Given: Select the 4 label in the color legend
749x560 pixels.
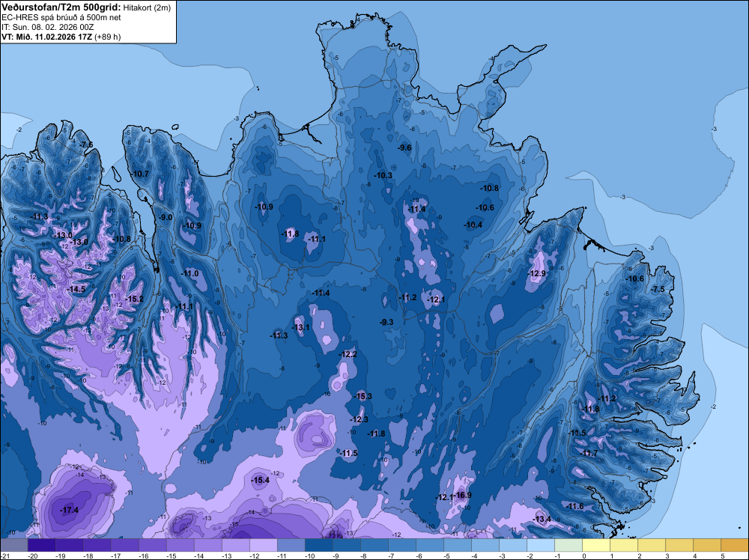Looking at the screenshot, I should pyautogui.click(x=694, y=556).
